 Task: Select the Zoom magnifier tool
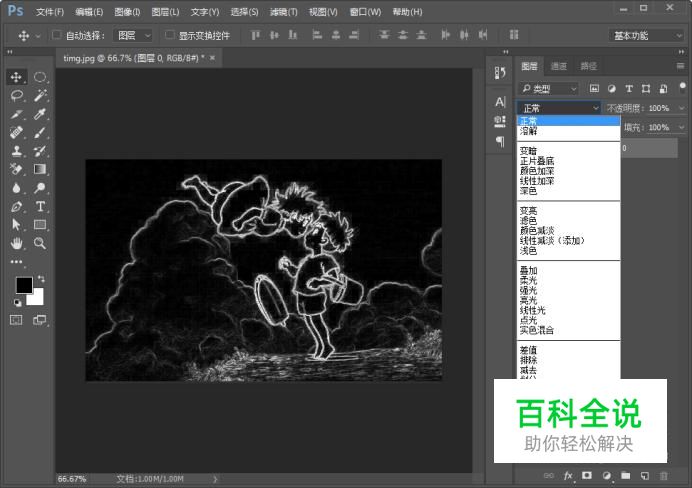[40, 243]
